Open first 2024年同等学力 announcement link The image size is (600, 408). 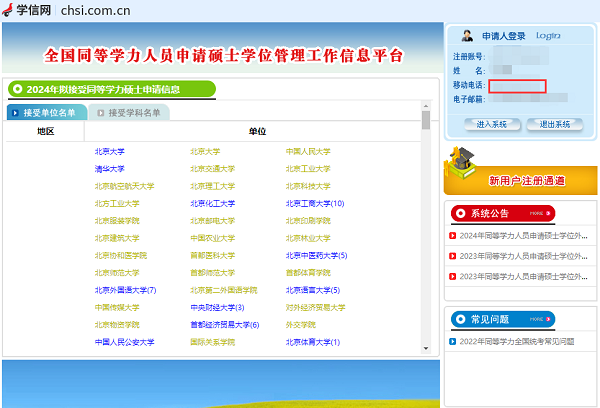coord(523,236)
